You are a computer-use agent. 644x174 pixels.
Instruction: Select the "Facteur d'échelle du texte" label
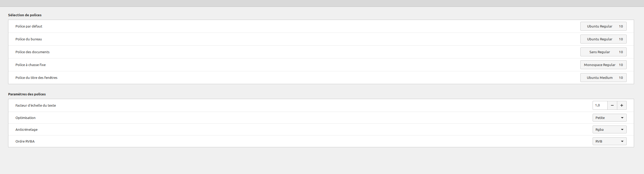click(35, 105)
